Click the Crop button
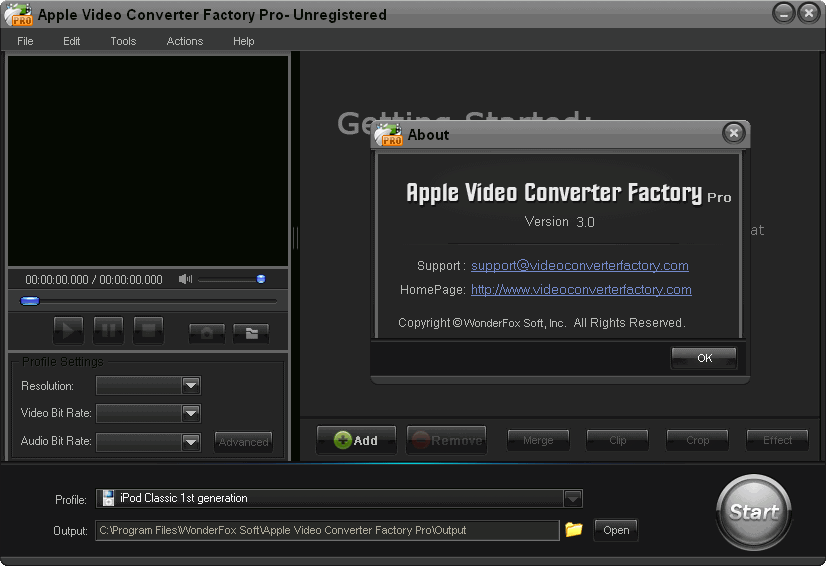 pos(697,440)
